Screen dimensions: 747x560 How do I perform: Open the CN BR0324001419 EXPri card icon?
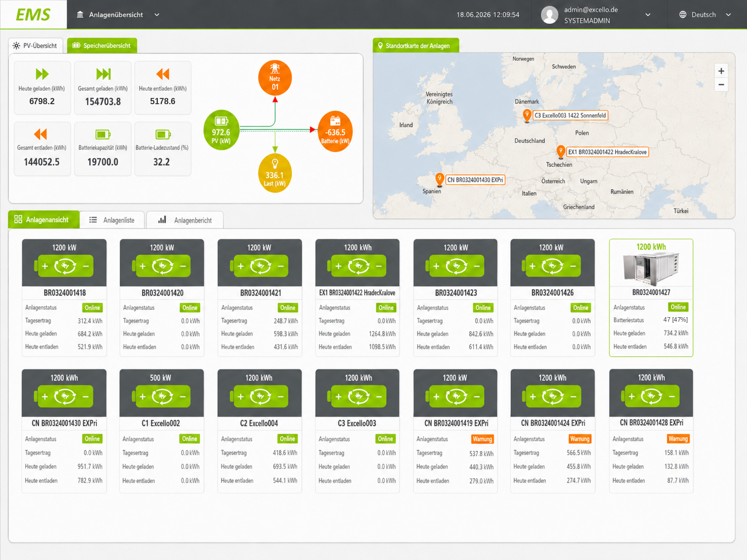tap(456, 397)
